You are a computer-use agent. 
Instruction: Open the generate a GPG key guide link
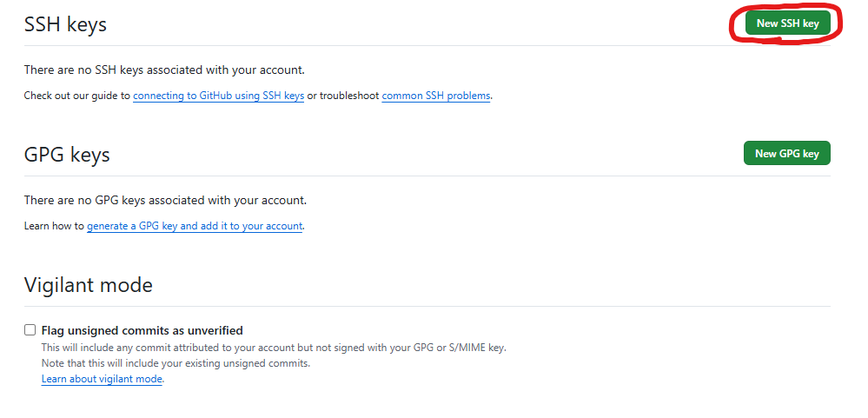click(195, 226)
